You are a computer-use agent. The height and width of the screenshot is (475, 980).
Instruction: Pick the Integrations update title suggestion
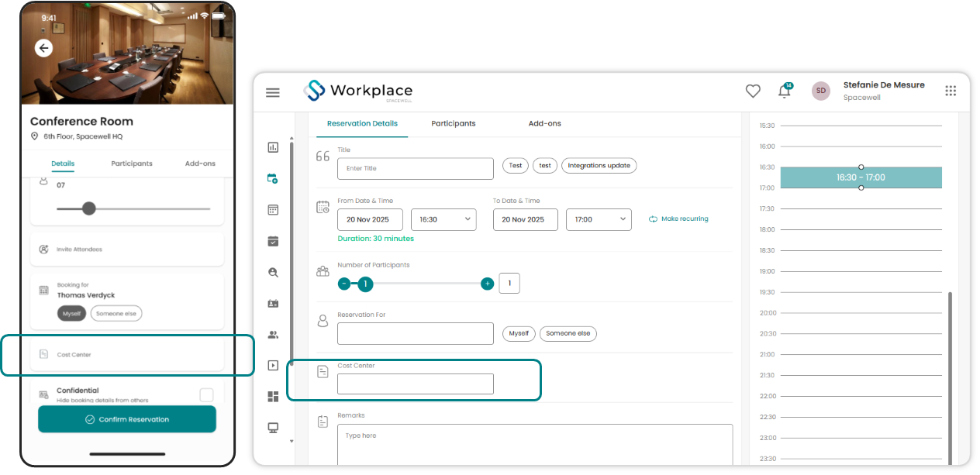[x=599, y=166]
